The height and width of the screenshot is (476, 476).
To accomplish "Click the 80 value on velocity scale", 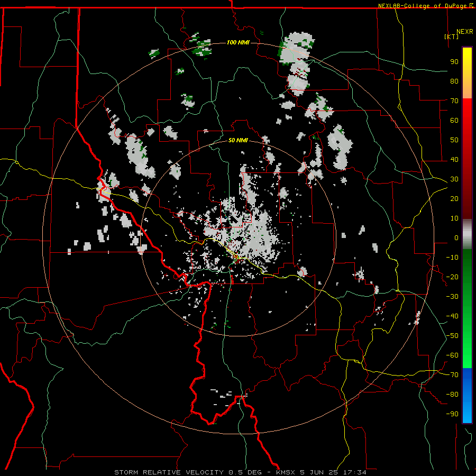I will (454, 81).
